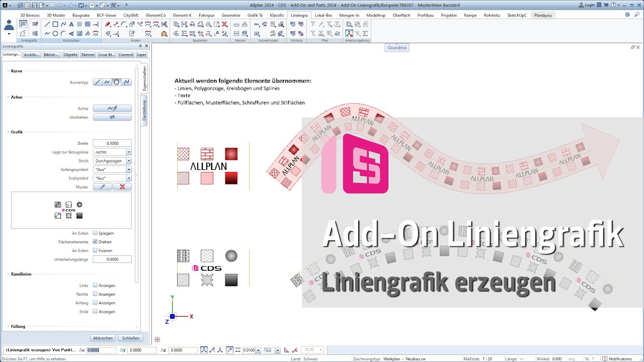Screen dimensions: 644x362
Task: Click the user profile icon in ribbon
Action: pos(9,25)
